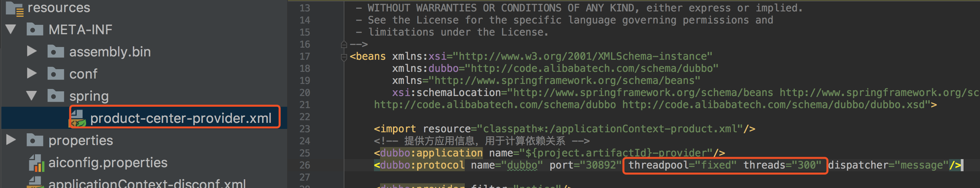
Task: Click the assembly.bin folder icon
Action: click(x=55, y=51)
